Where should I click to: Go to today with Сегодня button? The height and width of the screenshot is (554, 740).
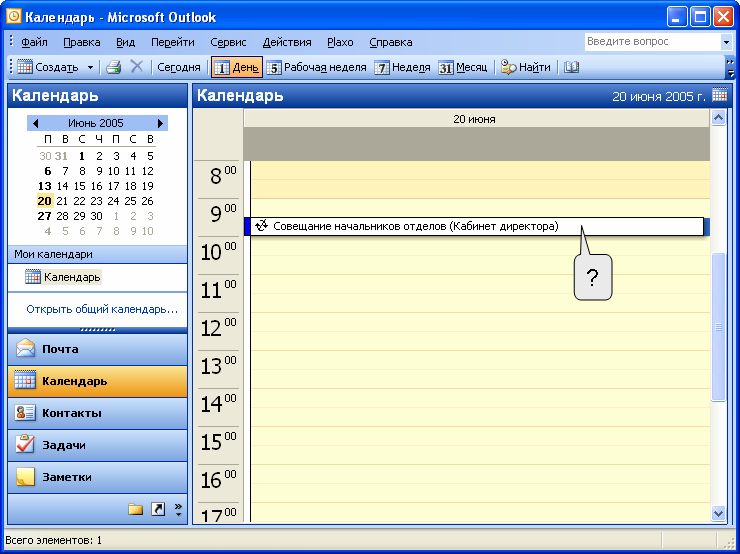click(x=178, y=67)
